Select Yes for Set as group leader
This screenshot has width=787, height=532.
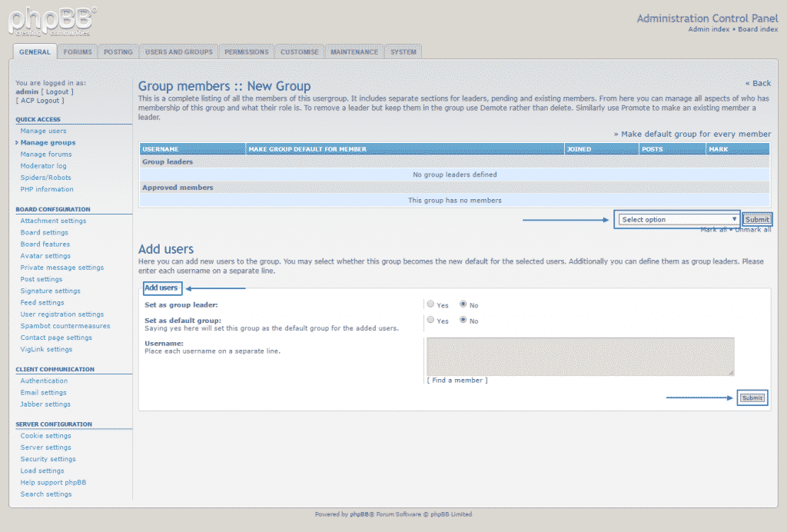(x=430, y=304)
